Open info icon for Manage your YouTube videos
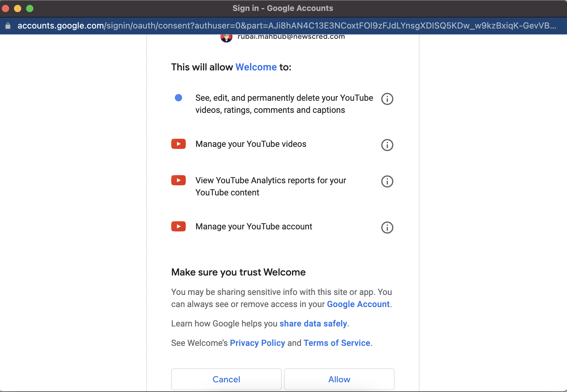Viewport: 567px width, 392px height. tap(387, 145)
